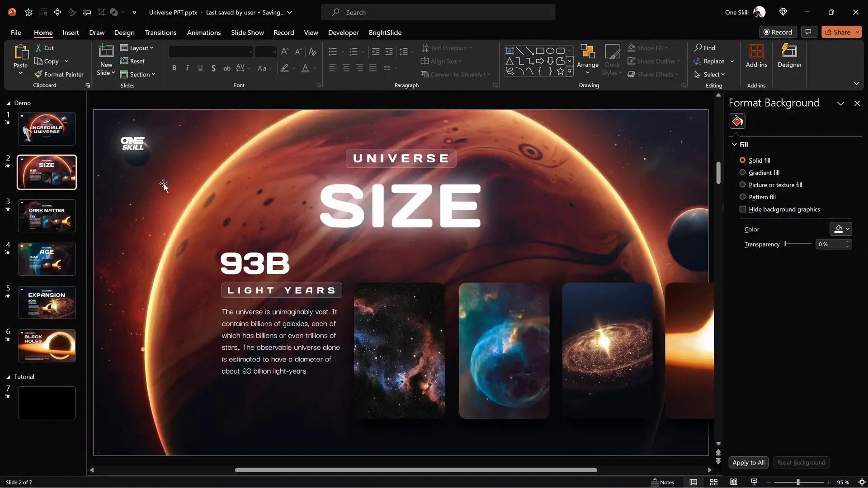Open the Arrange tool
868x488 pixels.
pos(587,59)
